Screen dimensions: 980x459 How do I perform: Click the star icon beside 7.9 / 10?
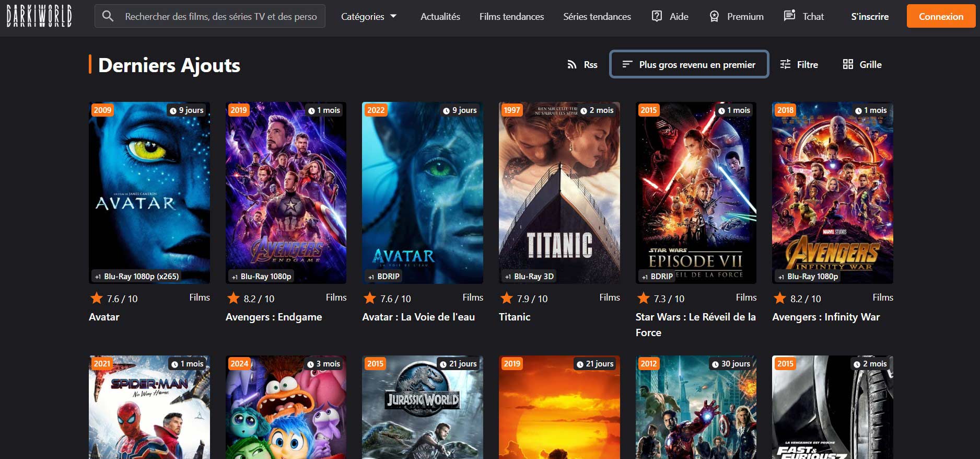(506, 298)
